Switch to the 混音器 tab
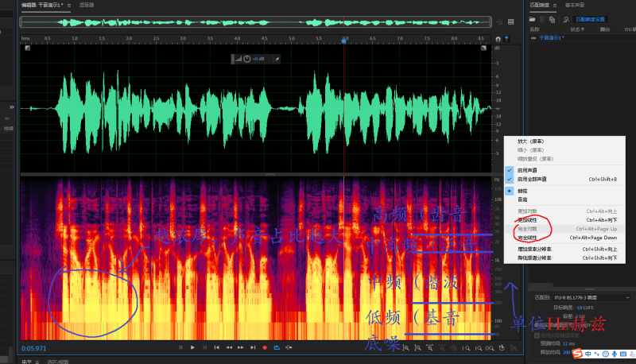636x364 pixels. click(86, 5)
